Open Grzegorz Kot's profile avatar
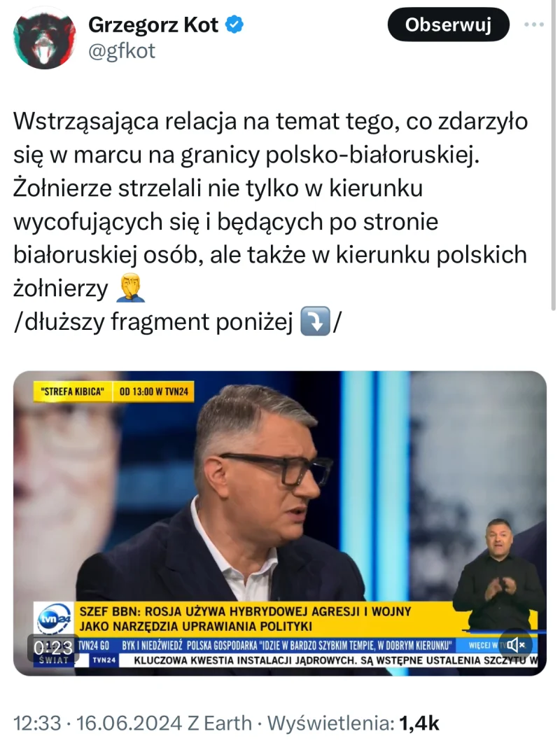The image size is (560, 743). coord(44,39)
